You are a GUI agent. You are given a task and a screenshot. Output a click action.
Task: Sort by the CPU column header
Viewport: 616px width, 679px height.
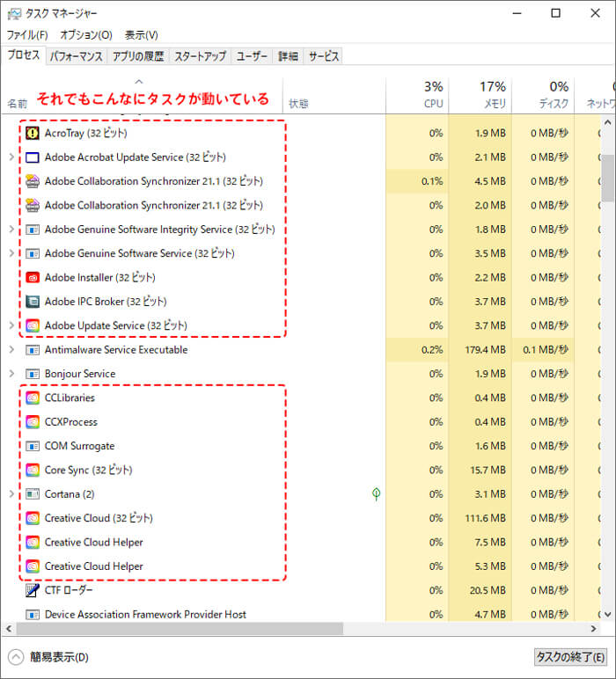[417, 95]
